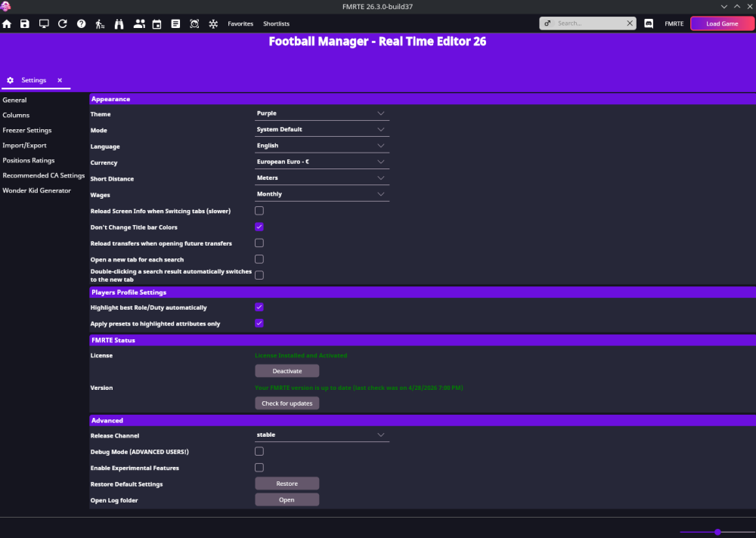Click the FMRTE logo in title bar

pyautogui.click(x=6, y=6)
